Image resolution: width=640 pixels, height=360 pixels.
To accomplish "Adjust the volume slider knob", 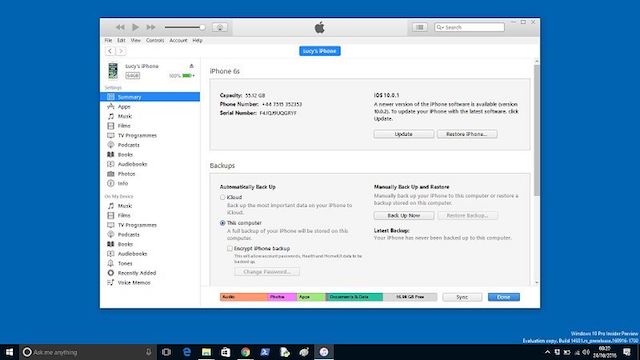I will (202, 27).
